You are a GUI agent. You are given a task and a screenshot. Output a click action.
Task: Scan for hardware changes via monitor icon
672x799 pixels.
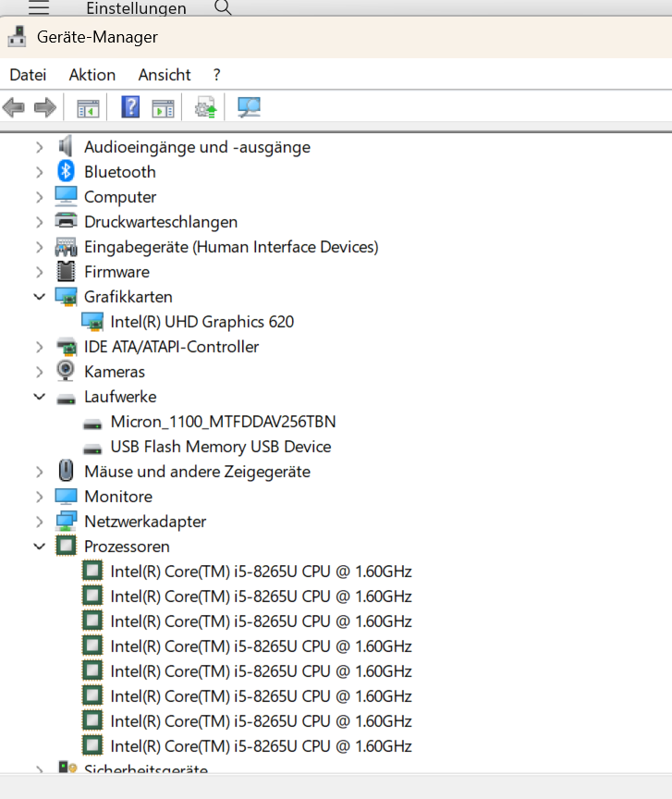[250, 107]
